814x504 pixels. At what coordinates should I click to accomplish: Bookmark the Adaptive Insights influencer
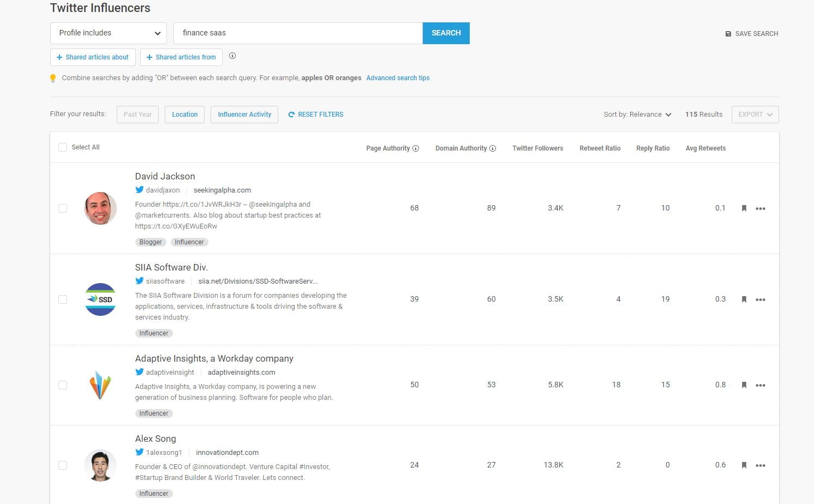coord(744,385)
